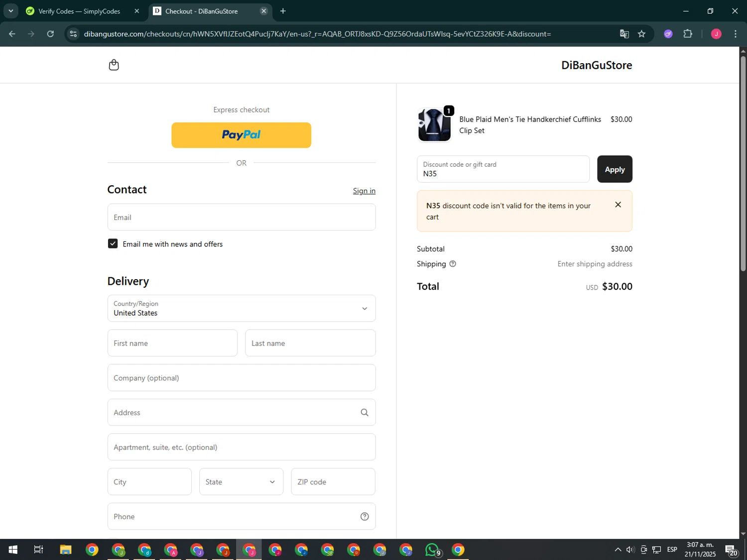Image resolution: width=747 pixels, height=560 pixels.
Task: Click the Blue Plaid Men's Tie product name
Action: 530,125
